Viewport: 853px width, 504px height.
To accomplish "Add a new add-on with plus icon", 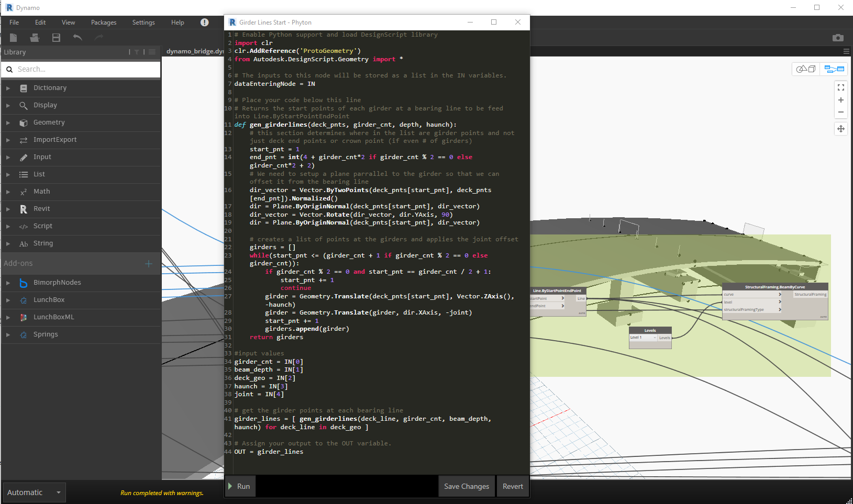I will tap(149, 264).
